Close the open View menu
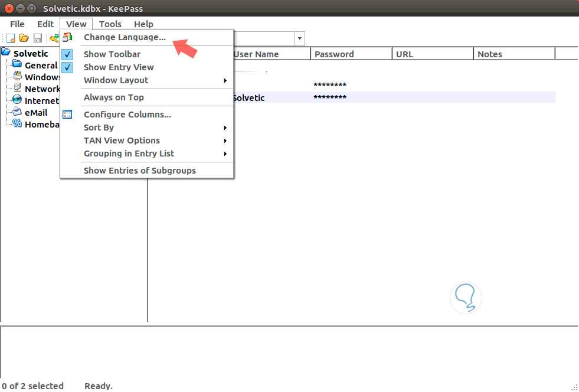This screenshot has width=579, height=392. point(76,24)
